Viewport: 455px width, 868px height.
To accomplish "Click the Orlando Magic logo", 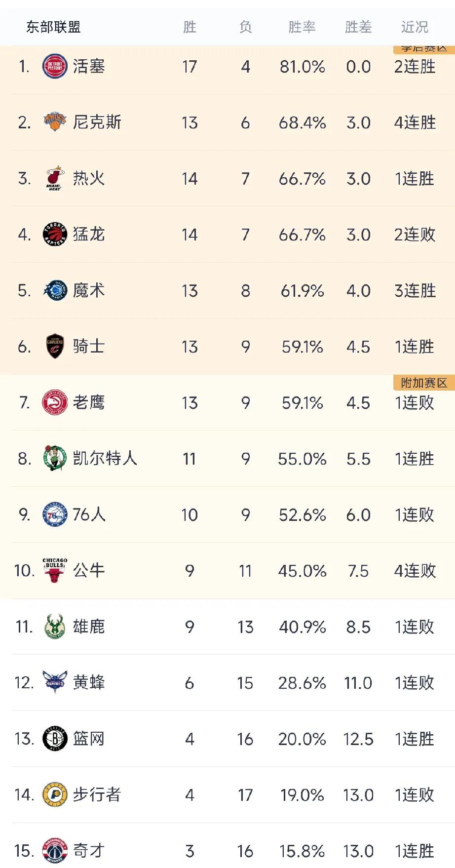I will click(54, 290).
